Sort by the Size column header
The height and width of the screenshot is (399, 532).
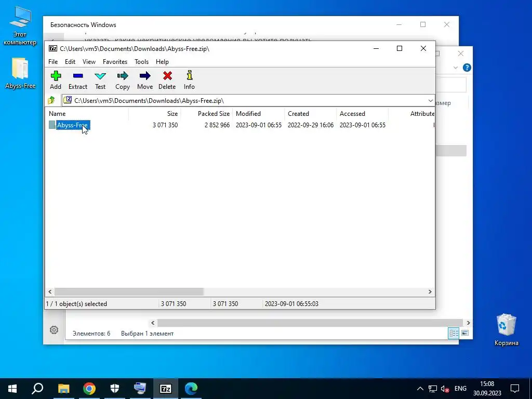point(154,114)
